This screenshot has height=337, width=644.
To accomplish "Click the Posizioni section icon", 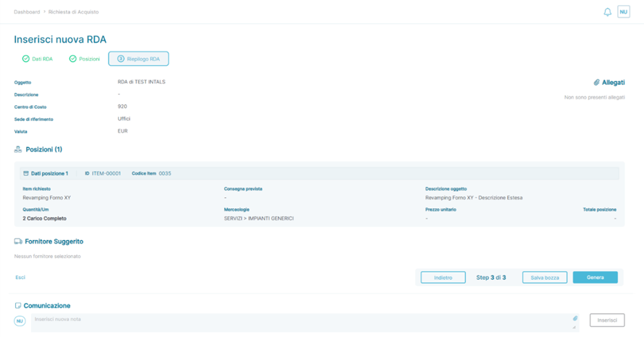I will coord(18,149).
